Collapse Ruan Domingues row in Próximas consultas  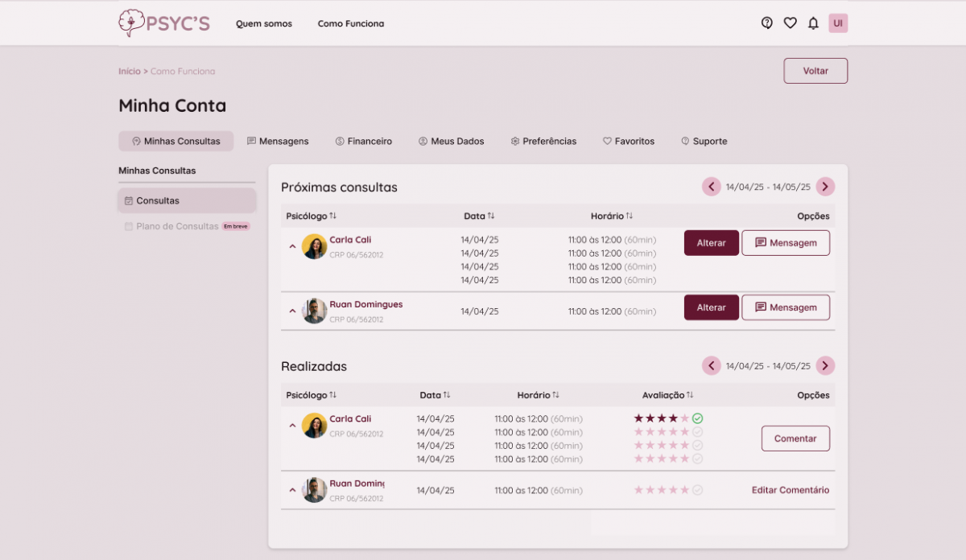292,311
